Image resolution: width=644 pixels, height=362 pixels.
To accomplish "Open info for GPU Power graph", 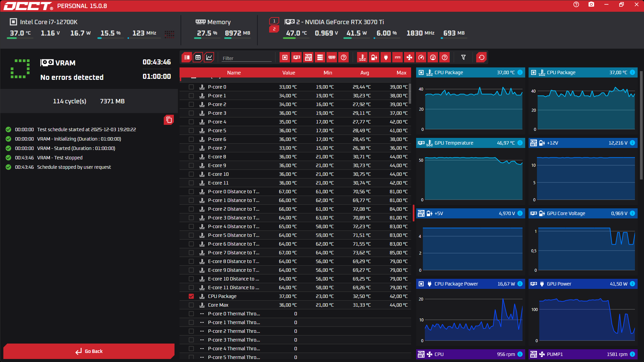I will [632, 284].
